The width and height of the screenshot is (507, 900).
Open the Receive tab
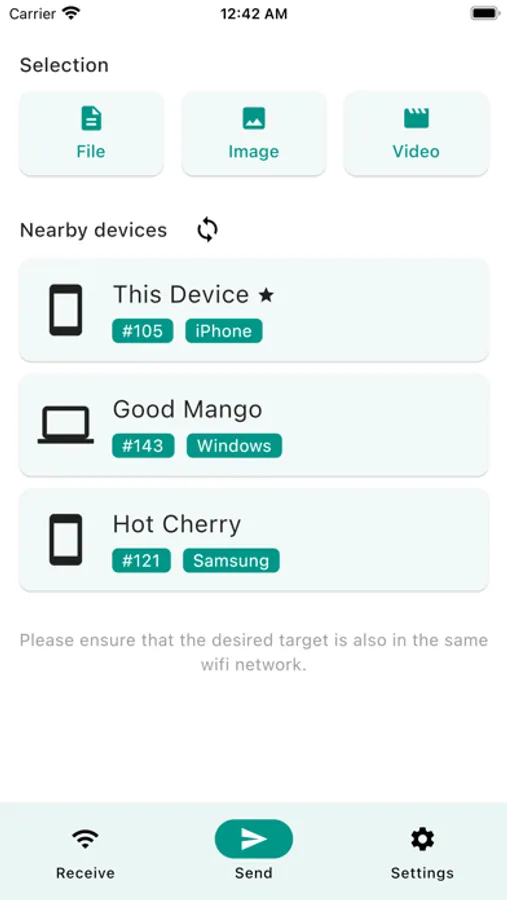click(85, 852)
